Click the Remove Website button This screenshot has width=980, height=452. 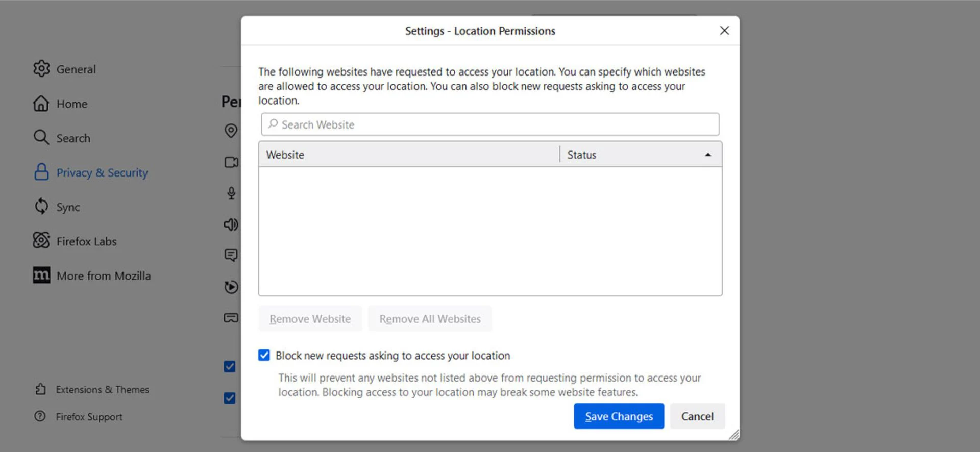pyautogui.click(x=310, y=319)
